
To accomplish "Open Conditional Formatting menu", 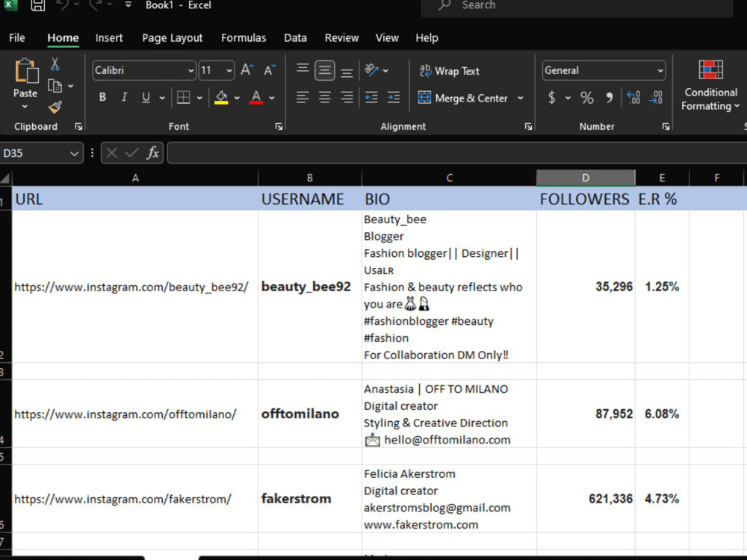I will 710,86.
